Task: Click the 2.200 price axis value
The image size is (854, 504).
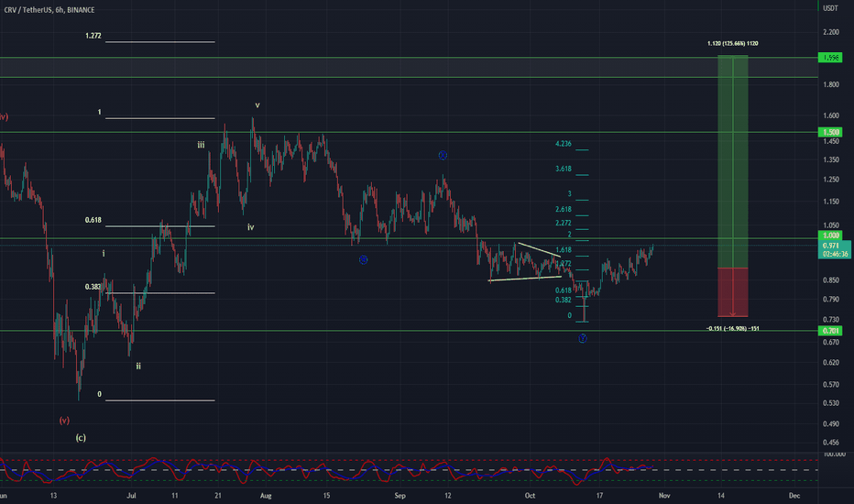Action: 831,32
